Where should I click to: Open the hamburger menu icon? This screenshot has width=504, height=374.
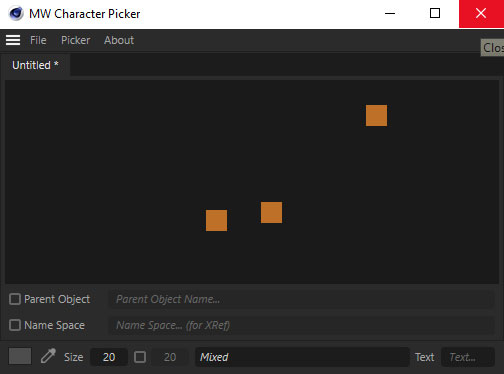[13, 40]
